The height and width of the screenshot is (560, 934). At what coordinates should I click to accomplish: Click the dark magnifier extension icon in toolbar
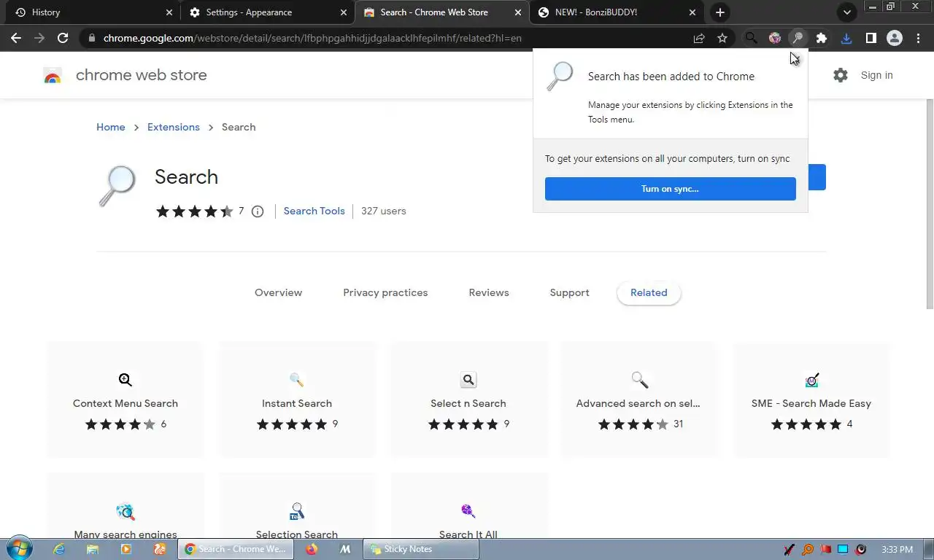point(751,38)
